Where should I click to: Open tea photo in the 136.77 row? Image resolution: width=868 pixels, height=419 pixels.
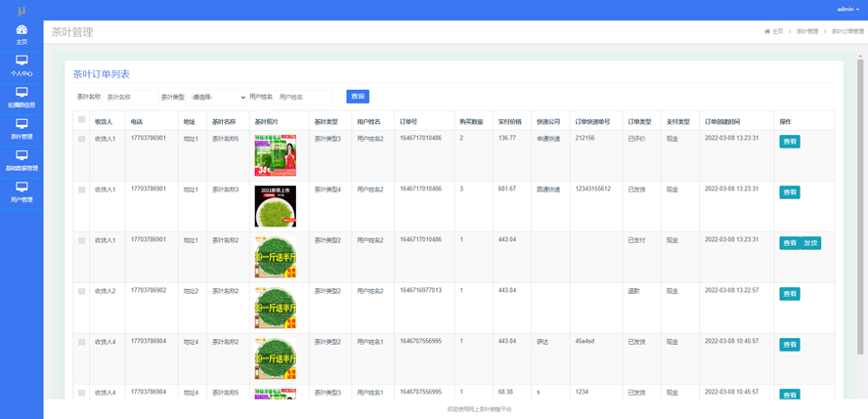(275, 155)
